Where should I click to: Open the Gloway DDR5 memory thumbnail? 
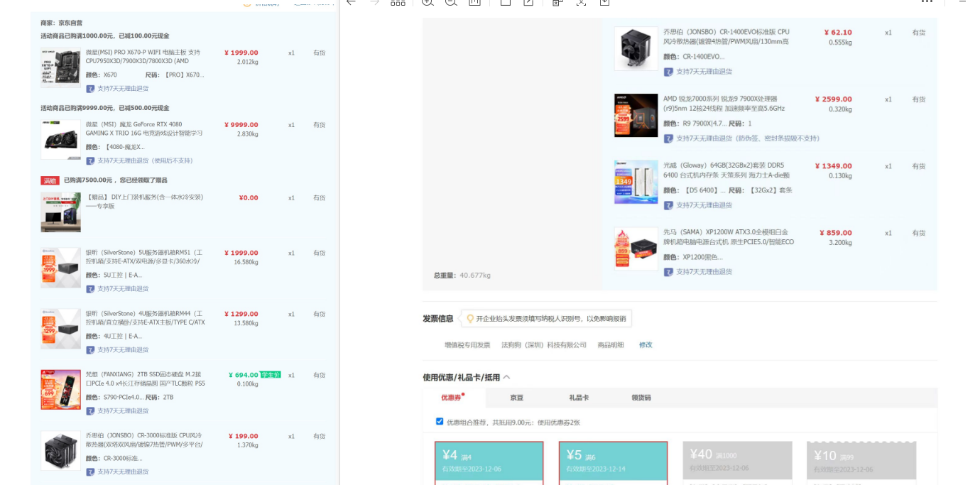coord(636,182)
